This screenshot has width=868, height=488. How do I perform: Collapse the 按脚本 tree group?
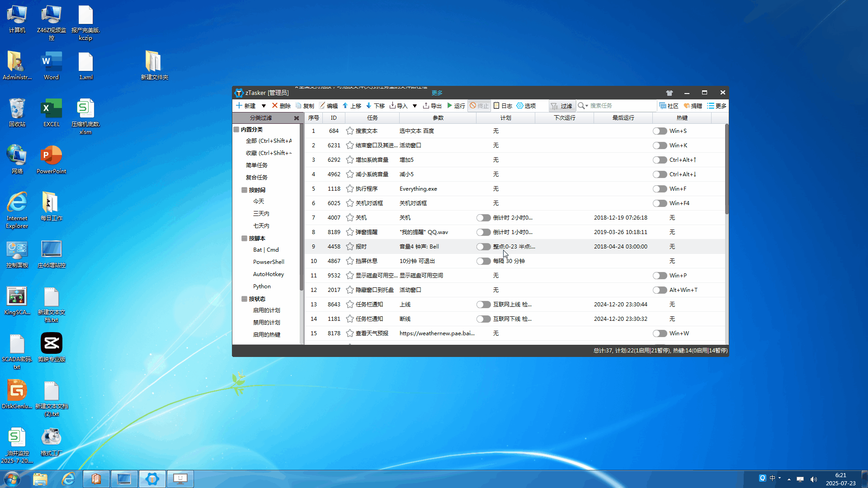click(x=244, y=239)
